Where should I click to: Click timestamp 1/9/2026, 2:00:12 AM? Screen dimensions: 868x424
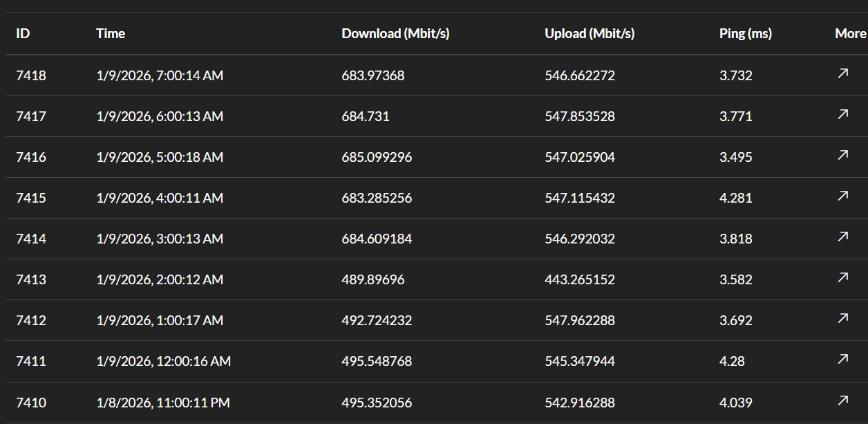pyautogui.click(x=160, y=279)
